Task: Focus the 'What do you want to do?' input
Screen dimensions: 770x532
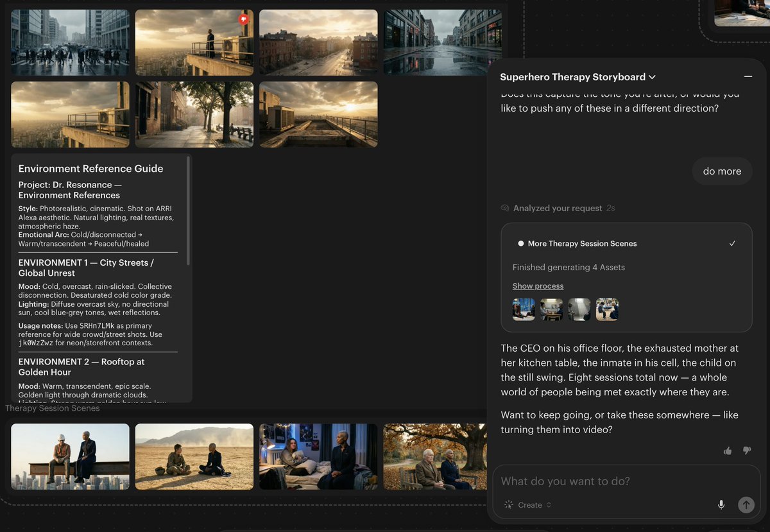Action: point(626,481)
